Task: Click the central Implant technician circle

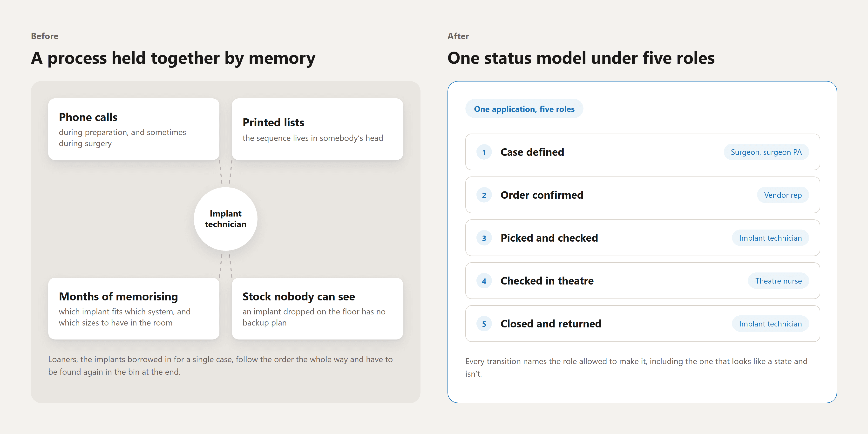Action: tap(225, 219)
